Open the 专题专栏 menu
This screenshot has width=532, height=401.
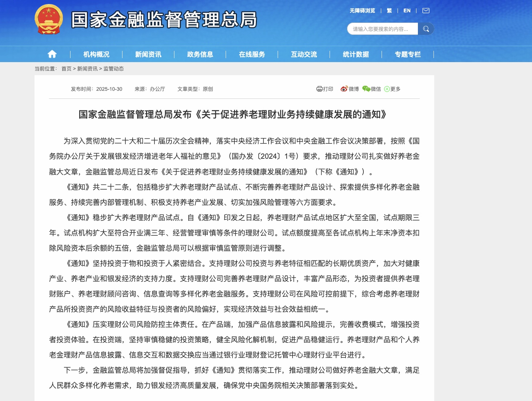click(x=408, y=54)
